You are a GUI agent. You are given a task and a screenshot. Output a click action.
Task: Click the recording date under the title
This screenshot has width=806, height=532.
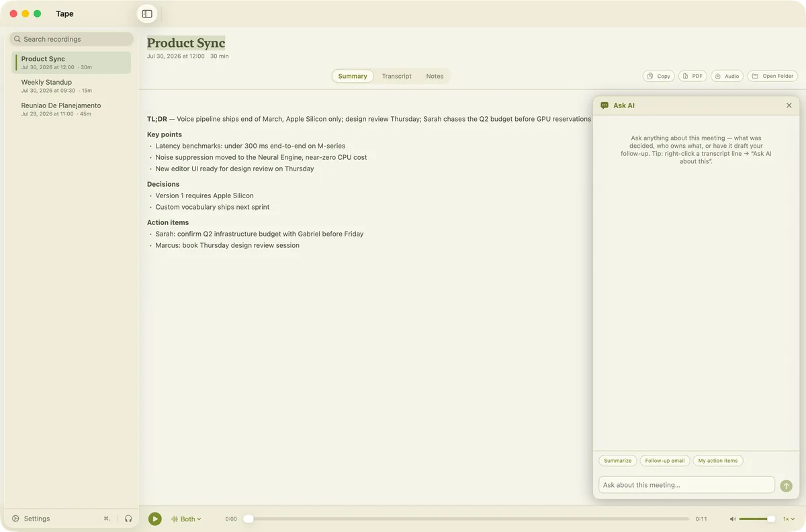coord(176,56)
